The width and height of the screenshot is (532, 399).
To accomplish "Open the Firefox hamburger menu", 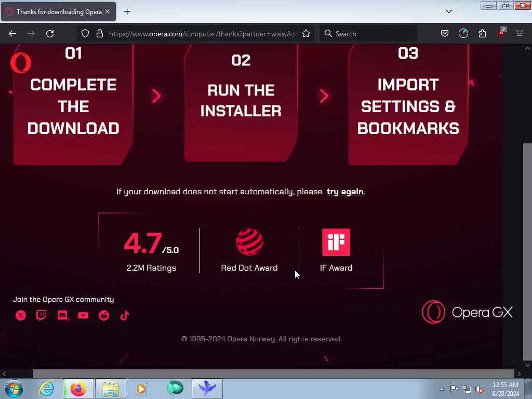I will tap(520, 34).
